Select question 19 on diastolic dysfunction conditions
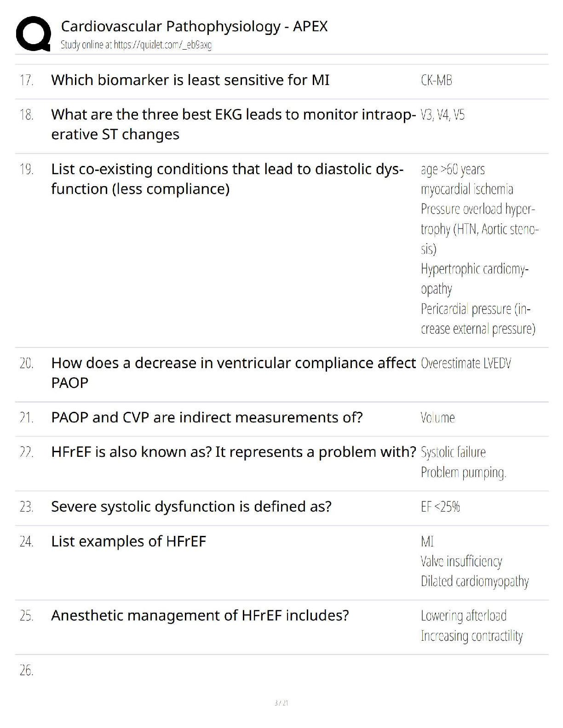This screenshot has height=728, width=563. [x=227, y=179]
